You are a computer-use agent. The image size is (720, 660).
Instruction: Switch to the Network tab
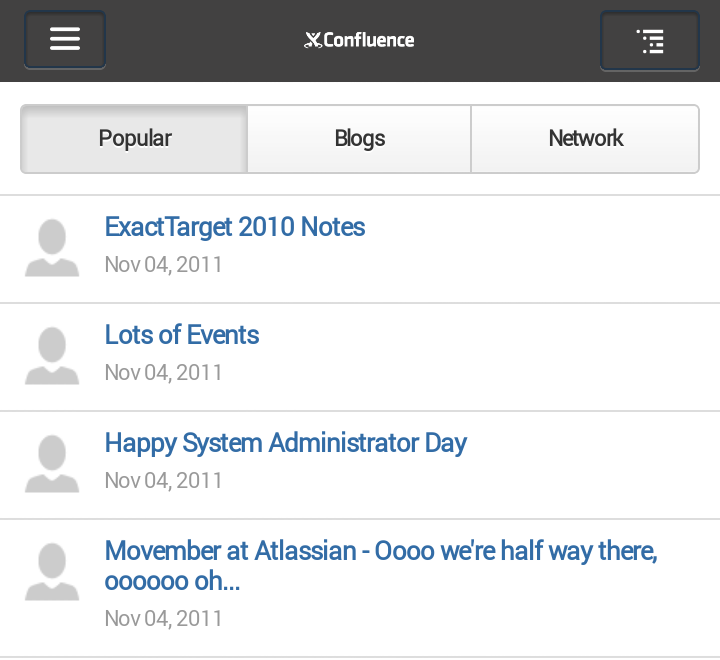[585, 139]
